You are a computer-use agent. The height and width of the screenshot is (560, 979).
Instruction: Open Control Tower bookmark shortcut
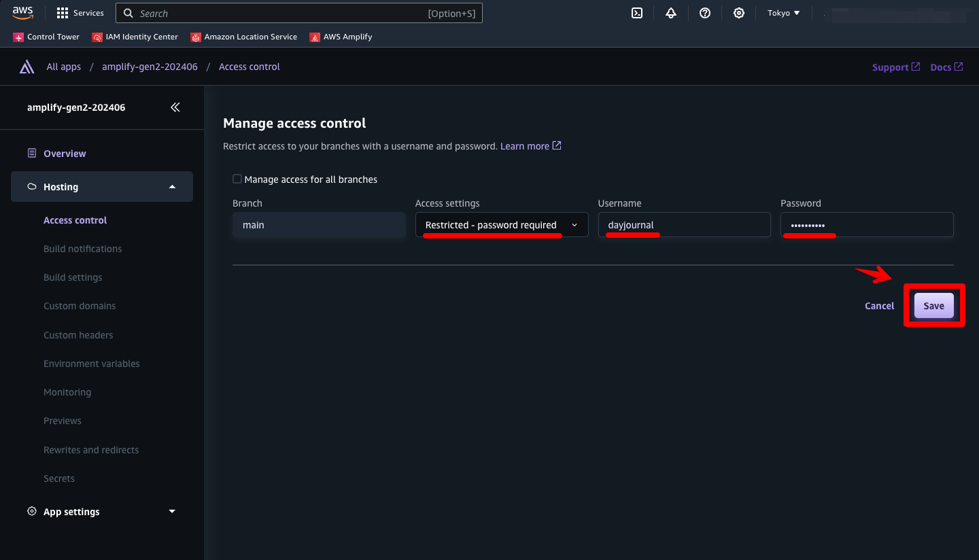click(46, 37)
